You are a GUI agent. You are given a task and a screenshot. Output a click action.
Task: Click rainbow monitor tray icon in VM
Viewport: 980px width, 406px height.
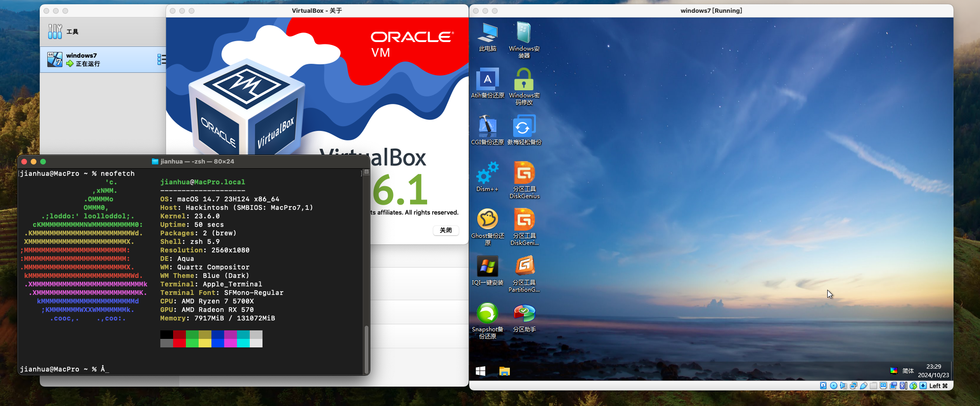click(x=893, y=371)
